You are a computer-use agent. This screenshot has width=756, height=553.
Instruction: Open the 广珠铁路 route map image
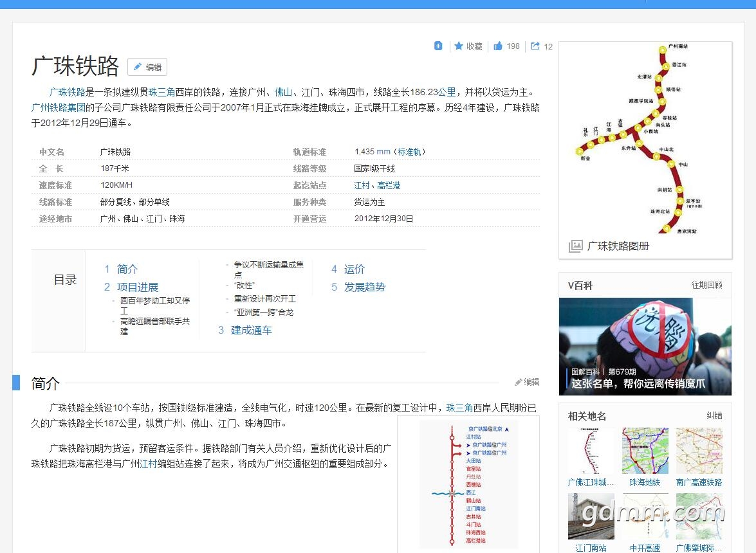(645, 139)
